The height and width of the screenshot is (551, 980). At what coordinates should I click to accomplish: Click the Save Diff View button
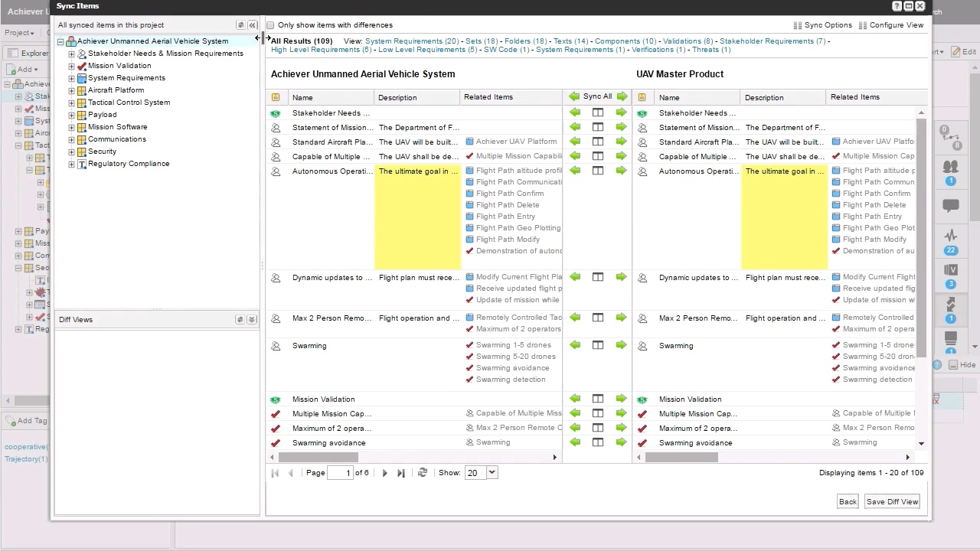click(x=892, y=502)
